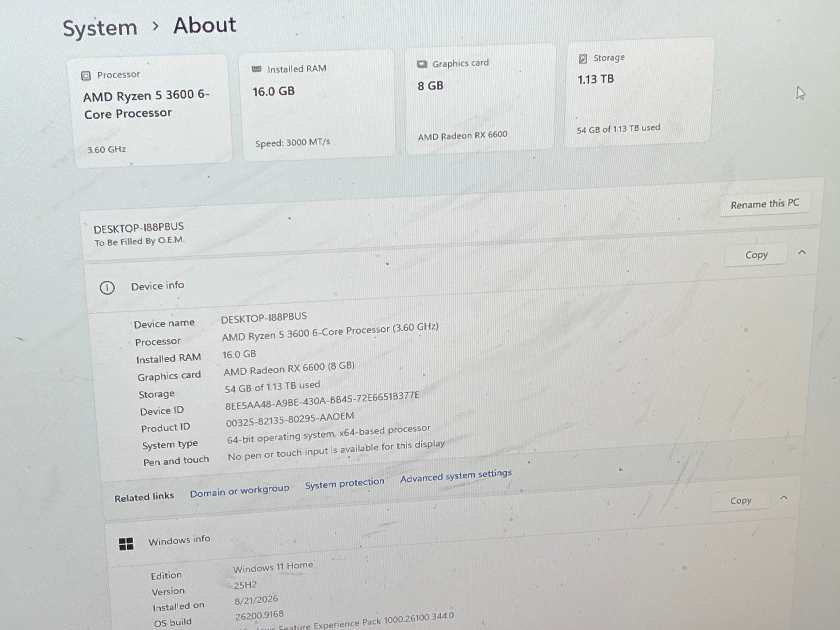Go back to System in breadcrumb
Screen dimensions: 840x630
100,29
